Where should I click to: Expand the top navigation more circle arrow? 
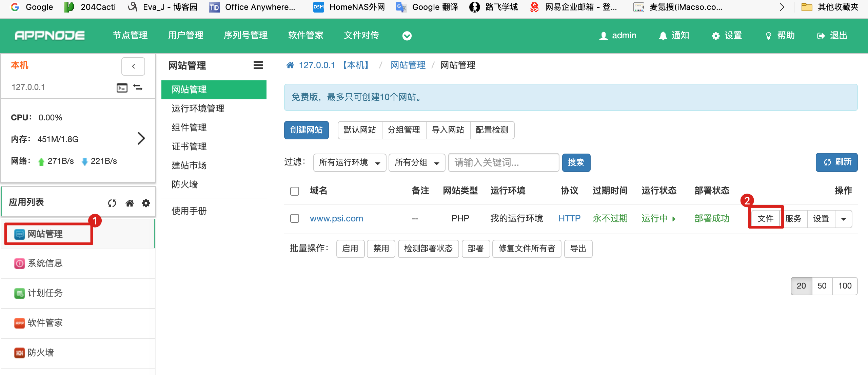[407, 36]
